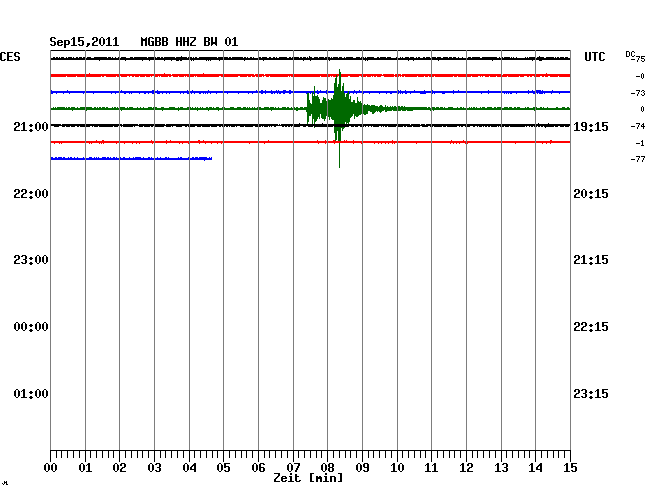Click the DC offset value -77
Image resolution: width=650 pixels, height=494 pixels.
tap(638, 159)
